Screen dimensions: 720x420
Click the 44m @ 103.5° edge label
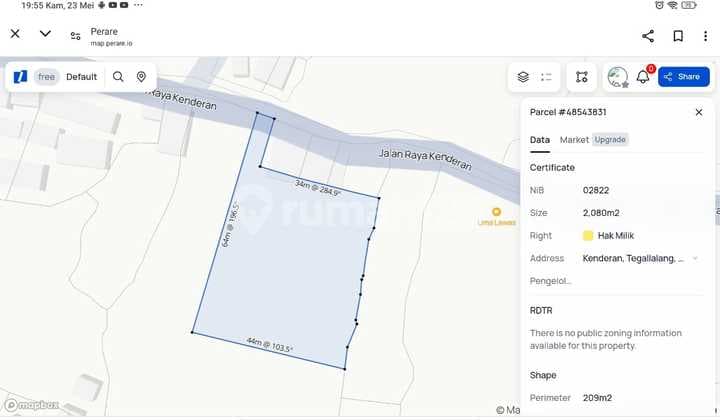coord(269,345)
